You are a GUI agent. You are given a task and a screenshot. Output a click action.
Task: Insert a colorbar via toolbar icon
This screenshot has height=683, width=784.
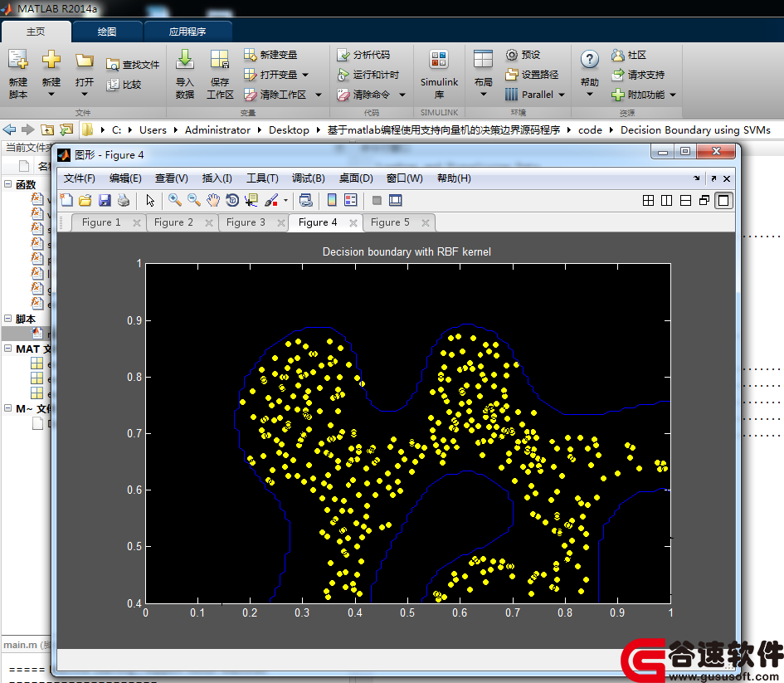coord(332,201)
